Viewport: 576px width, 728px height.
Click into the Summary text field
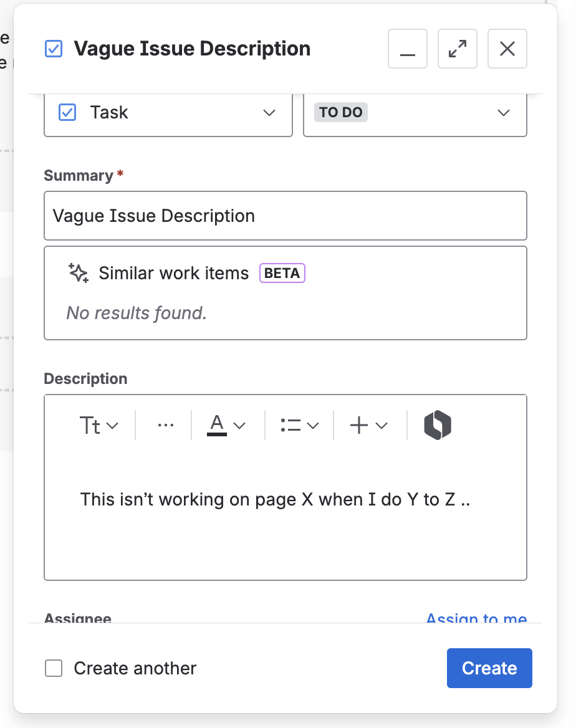click(286, 216)
